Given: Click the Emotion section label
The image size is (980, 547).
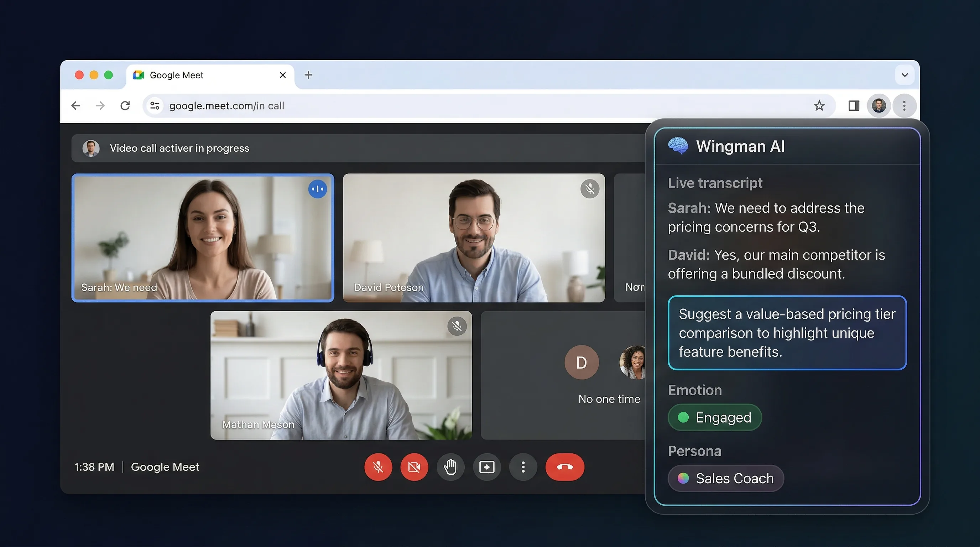Looking at the screenshot, I should [x=695, y=390].
